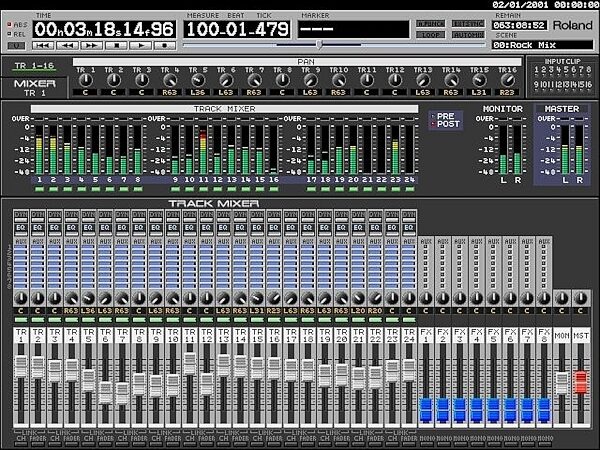Viewport: 600px width, 450px height.
Task: Click the MON monitor fader handle
Action: pos(561,383)
